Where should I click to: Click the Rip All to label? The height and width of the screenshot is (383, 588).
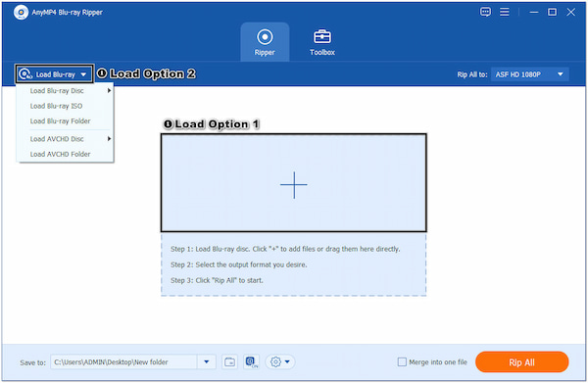(x=472, y=74)
